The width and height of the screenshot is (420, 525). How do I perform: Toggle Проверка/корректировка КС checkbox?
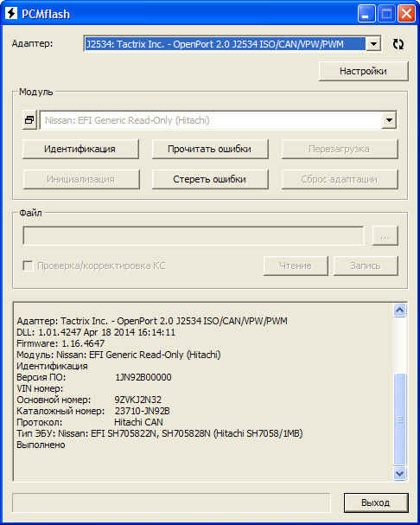pos(27,266)
